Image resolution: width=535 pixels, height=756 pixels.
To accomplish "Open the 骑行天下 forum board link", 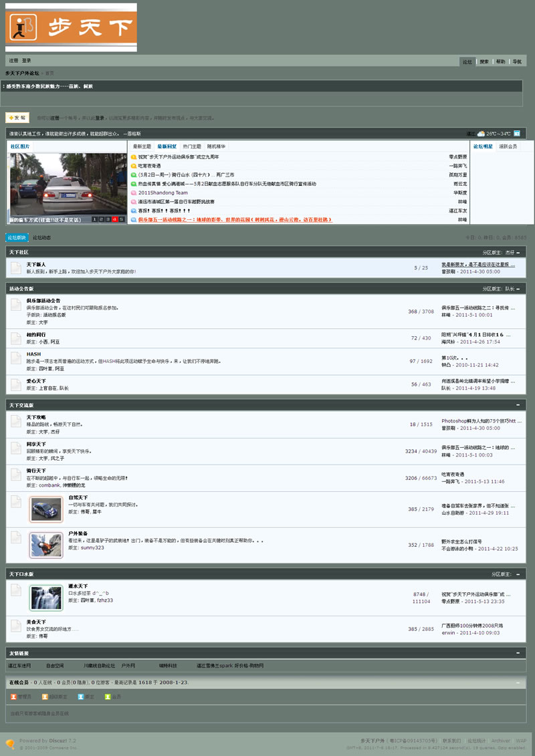I will (x=36, y=471).
